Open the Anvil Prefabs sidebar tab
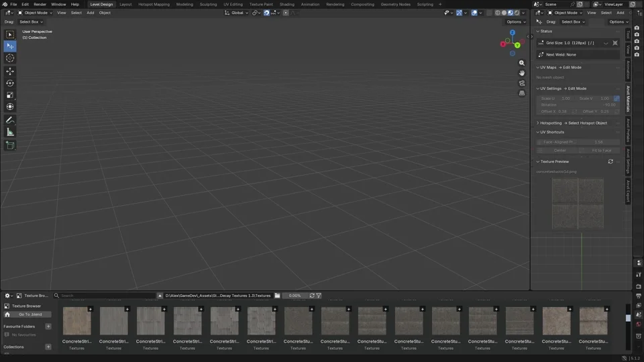Screen dimensions: 644x362 (628, 130)
